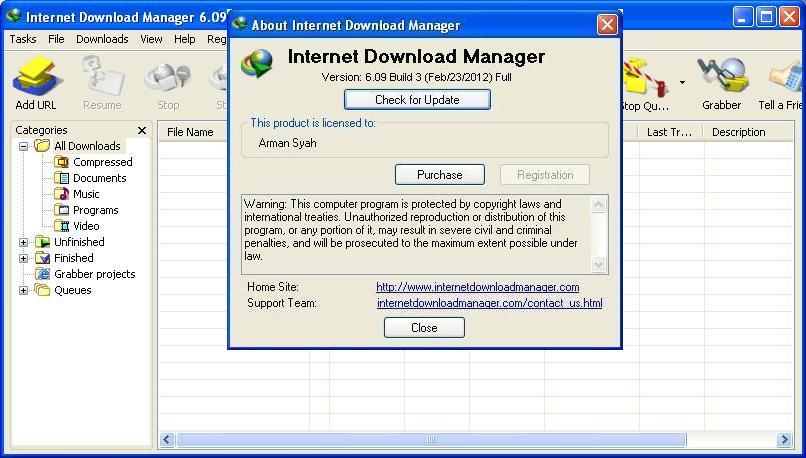Click warning text scroll up arrow
The width and height of the screenshot is (806, 458).
coord(598,205)
